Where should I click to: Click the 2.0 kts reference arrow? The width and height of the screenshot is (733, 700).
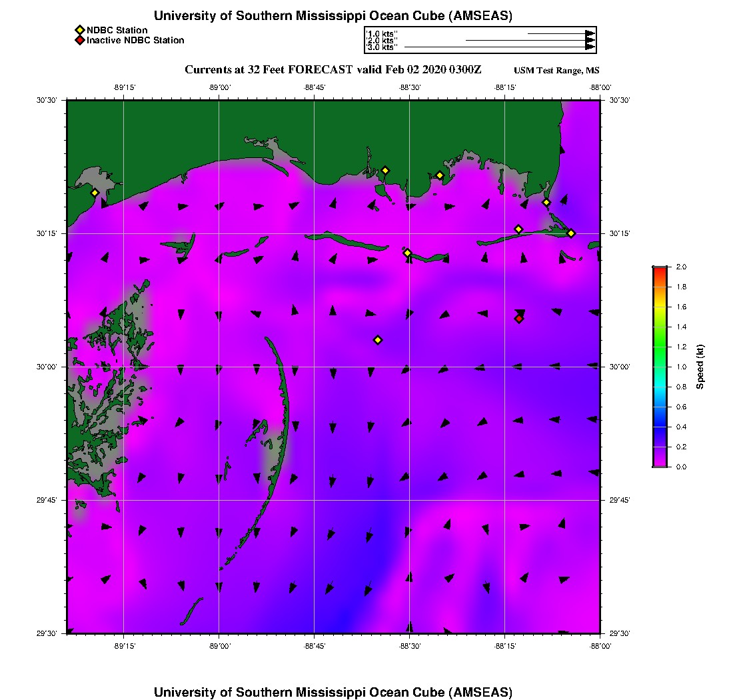coord(530,41)
